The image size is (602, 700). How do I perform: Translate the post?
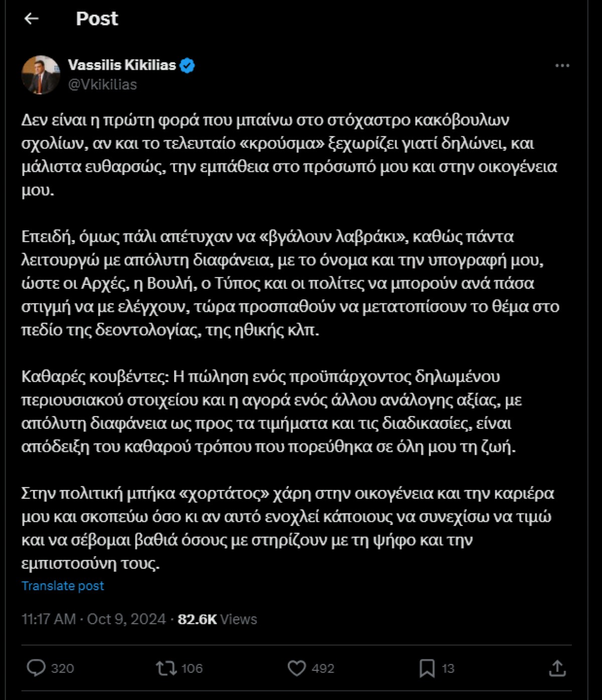click(62, 585)
